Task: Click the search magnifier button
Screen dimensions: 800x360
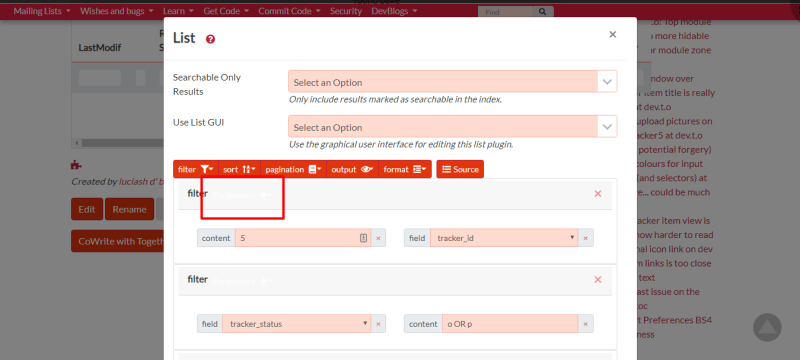Action: (542, 12)
